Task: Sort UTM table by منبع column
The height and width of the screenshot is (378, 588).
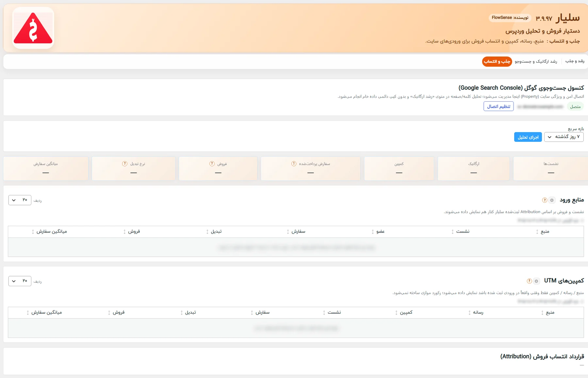Action: point(548,313)
